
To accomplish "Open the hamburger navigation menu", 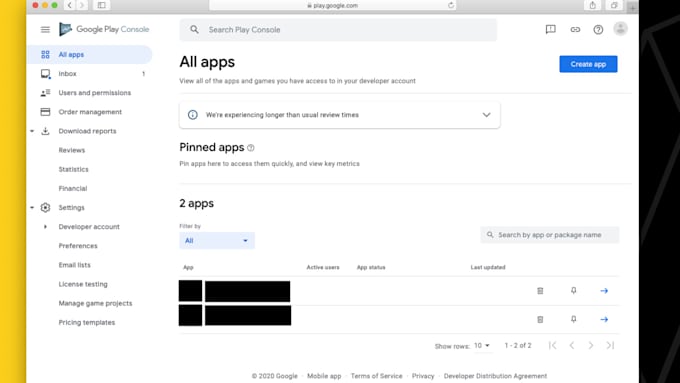I will (45, 29).
